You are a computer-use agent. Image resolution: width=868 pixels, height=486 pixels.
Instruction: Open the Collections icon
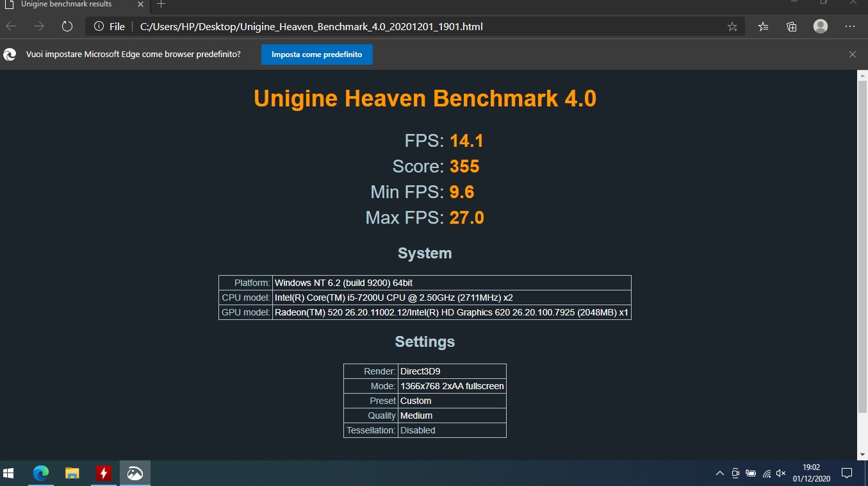[x=792, y=26]
